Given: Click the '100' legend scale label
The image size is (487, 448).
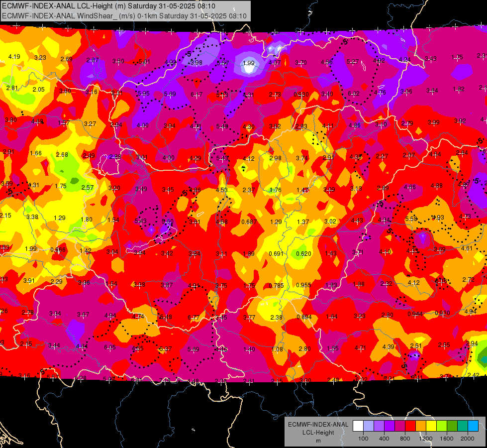Looking at the screenshot, I should 363,439.
